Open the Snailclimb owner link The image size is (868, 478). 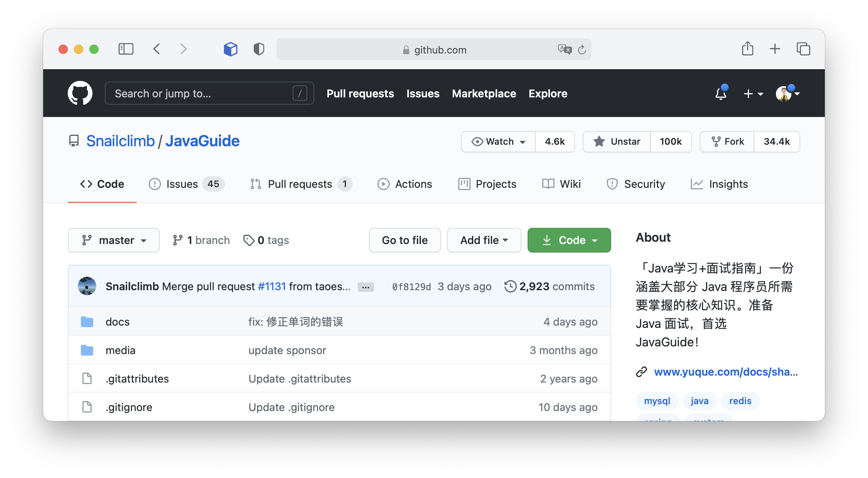(121, 141)
